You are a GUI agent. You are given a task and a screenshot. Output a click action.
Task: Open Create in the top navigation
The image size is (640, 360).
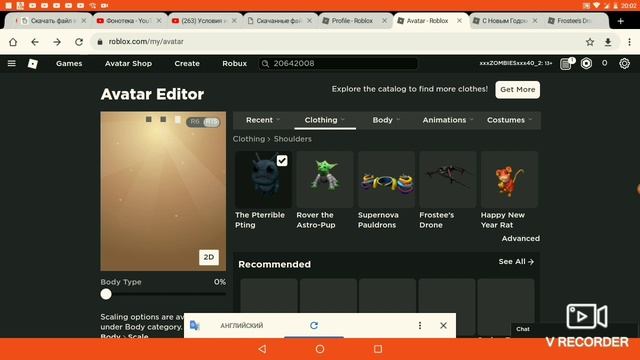(187, 63)
